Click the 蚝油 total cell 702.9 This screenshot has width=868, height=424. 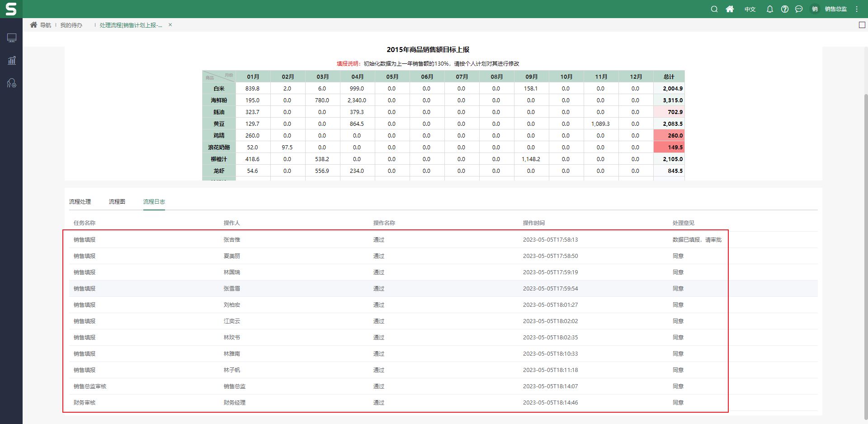[x=669, y=112]
